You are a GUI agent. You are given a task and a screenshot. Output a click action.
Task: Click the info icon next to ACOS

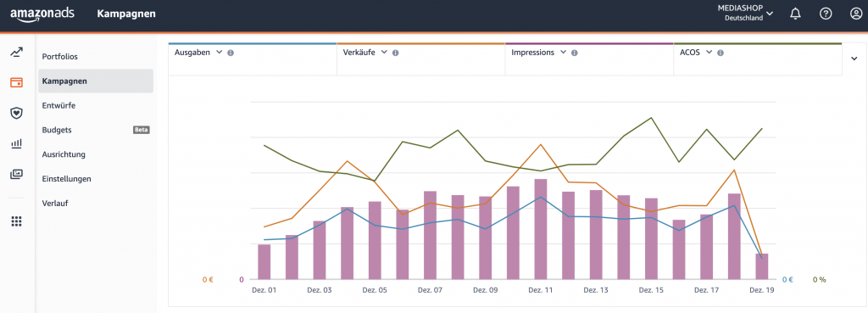coord(721,53)
